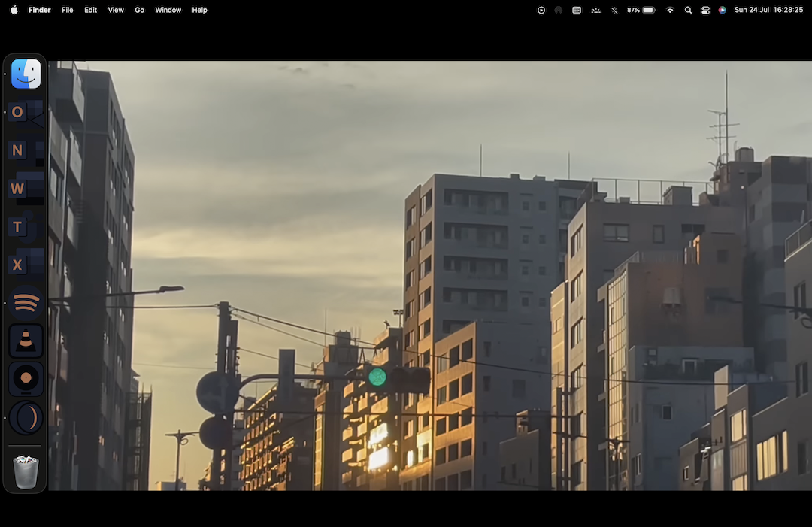Launch VLC media player from dock

[26, 341]
